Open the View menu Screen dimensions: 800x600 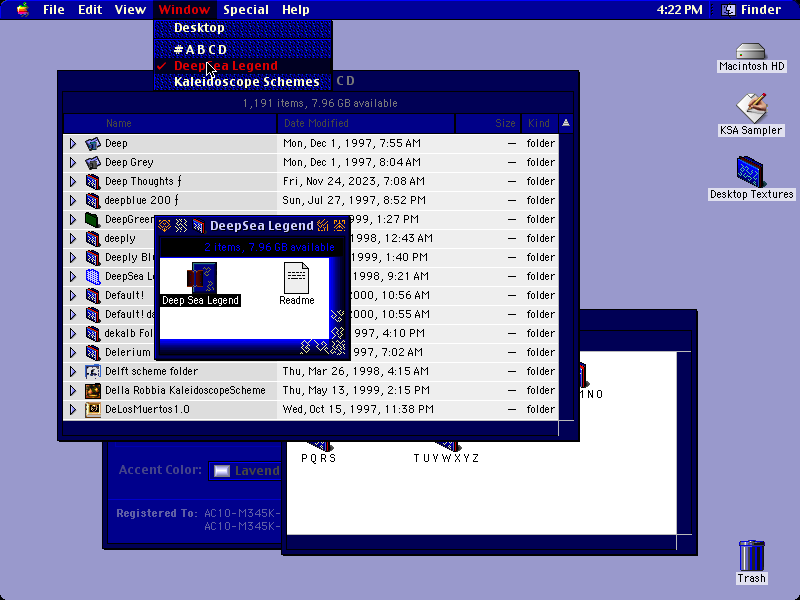click(130, 10)
